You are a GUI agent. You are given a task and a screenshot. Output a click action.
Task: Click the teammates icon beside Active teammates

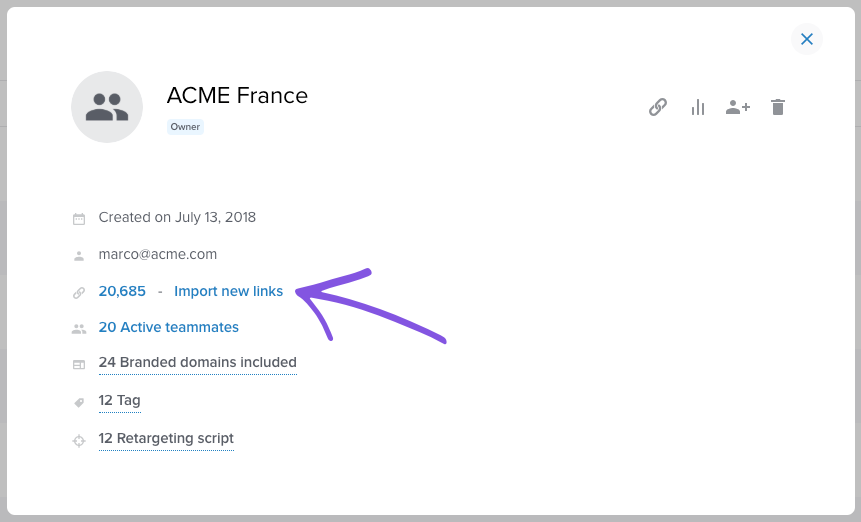tap(79, 329)
